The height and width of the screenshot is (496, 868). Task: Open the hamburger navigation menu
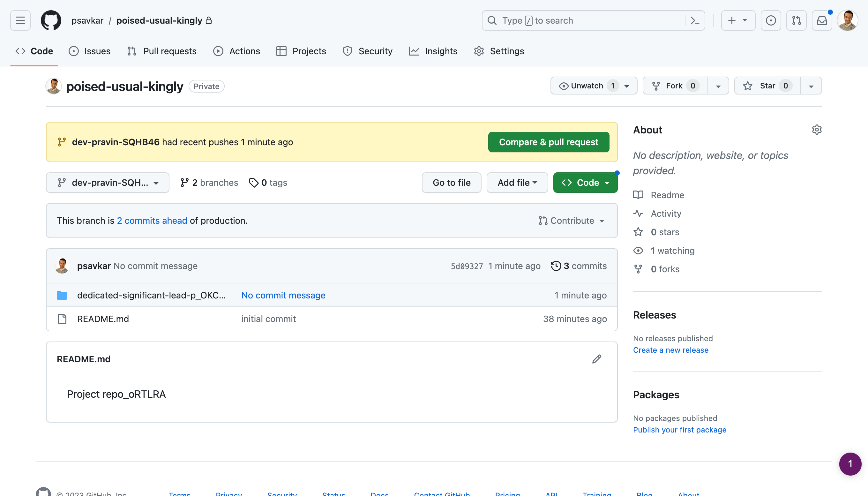(20, 20)
